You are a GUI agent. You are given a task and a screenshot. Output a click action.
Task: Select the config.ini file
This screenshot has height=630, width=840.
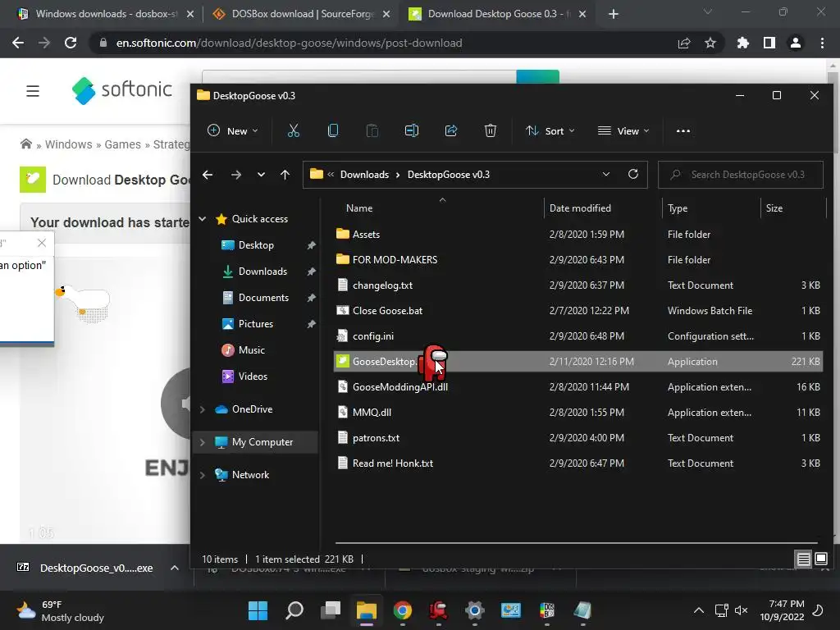(x=578, y=336)
